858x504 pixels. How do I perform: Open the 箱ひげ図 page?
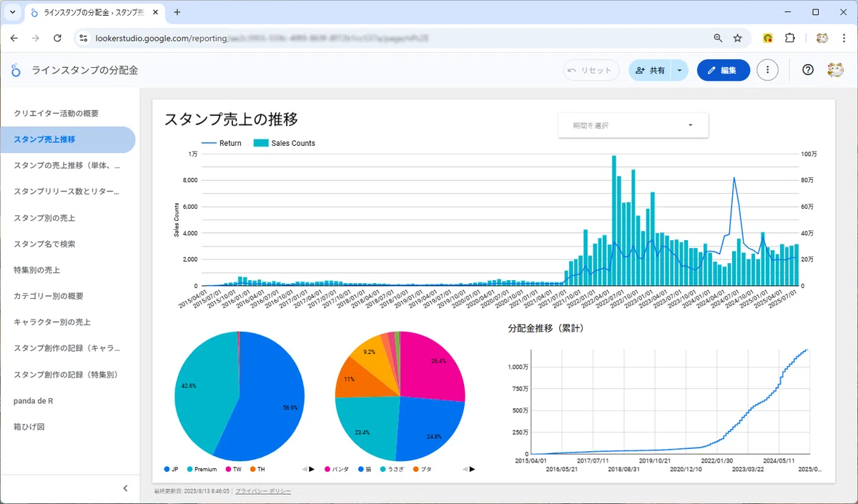29,427
